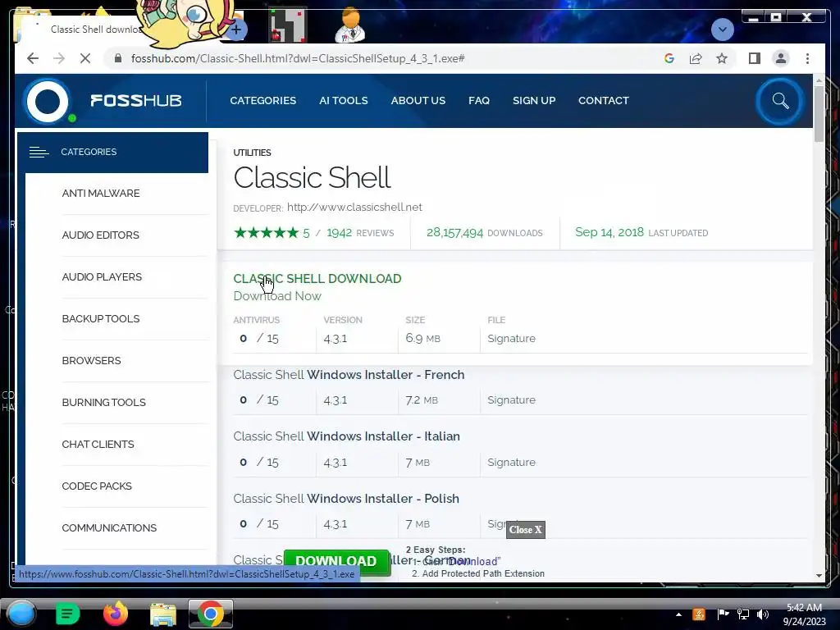Image resolution: width=840 pixels, height=630 pixels.
Task: Select the AUDIO EDITORS category
Action: click(100, 235)
